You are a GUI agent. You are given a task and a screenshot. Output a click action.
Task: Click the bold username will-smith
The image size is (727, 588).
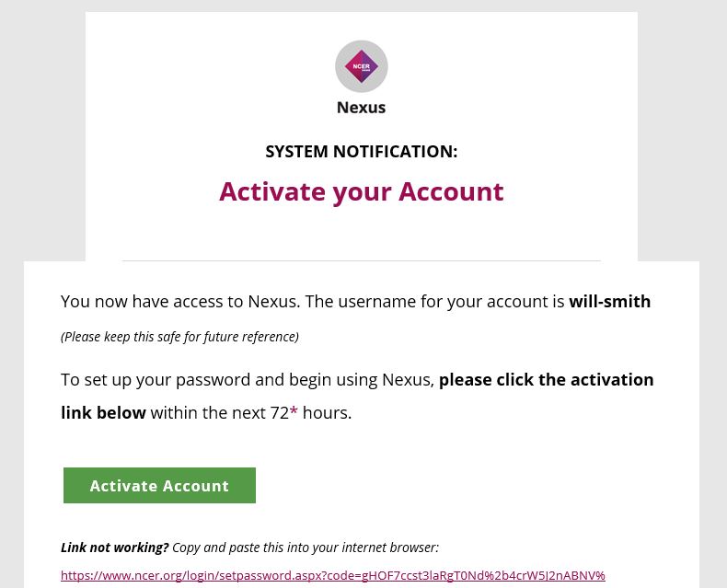609,302
